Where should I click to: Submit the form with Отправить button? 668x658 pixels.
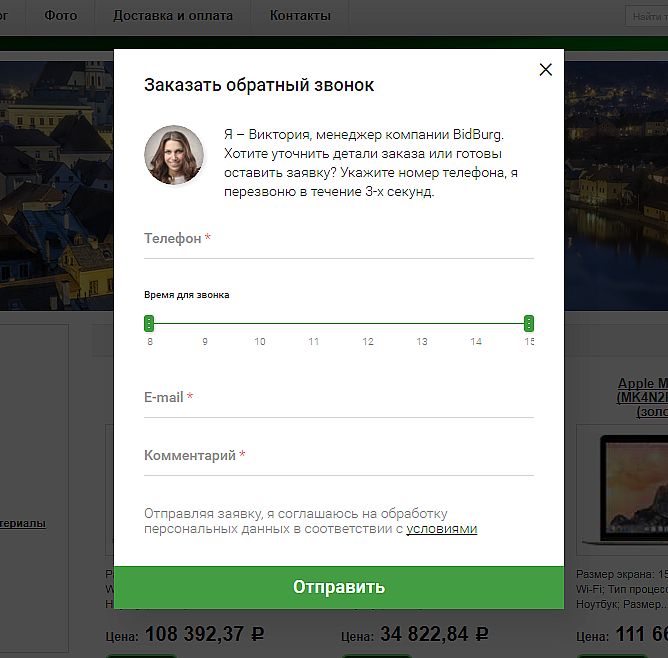339,587
